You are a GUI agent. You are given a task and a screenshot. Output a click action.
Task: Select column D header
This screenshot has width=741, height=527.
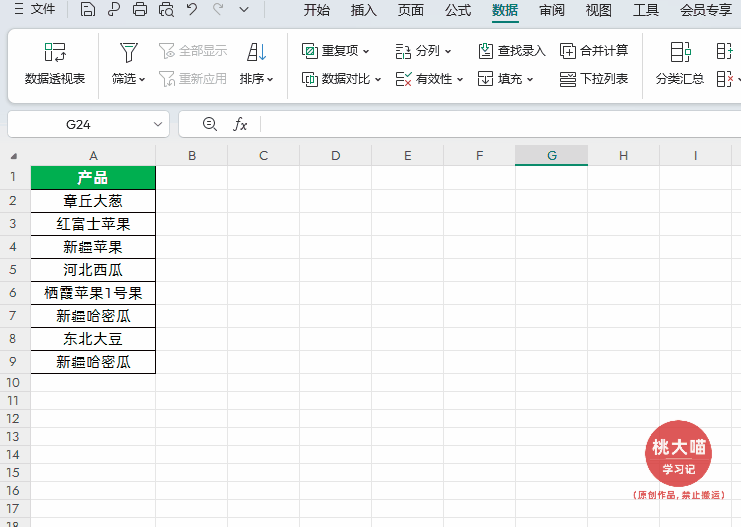point(336,156)
